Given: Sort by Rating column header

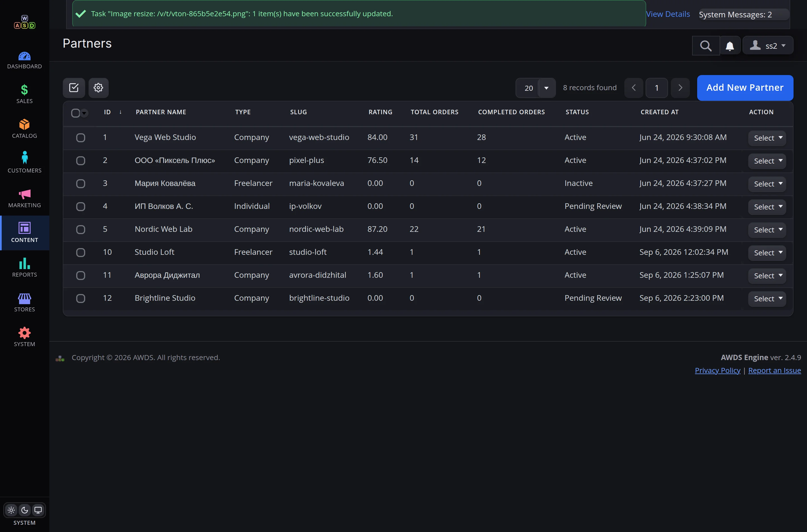Looking at the screenshot, I should tap(380, 112).
